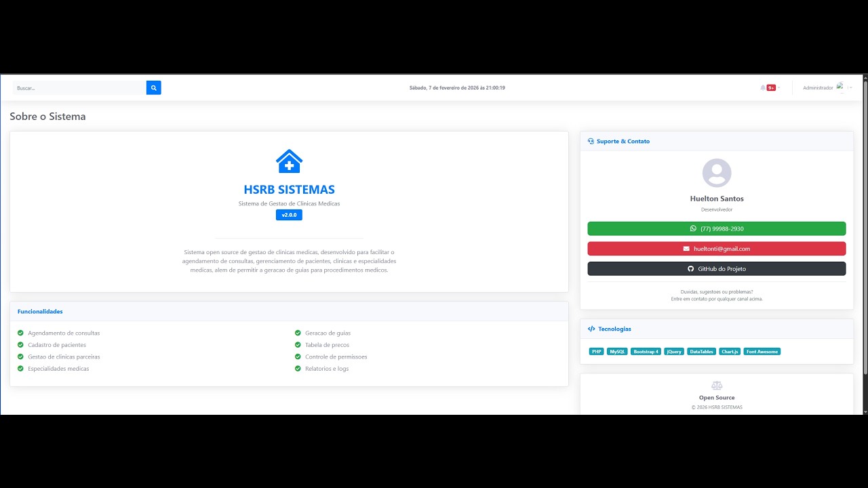Click the code brackets icon beside Tecnologias
Screen dimensions: 868x488
(x=591, y=329)
